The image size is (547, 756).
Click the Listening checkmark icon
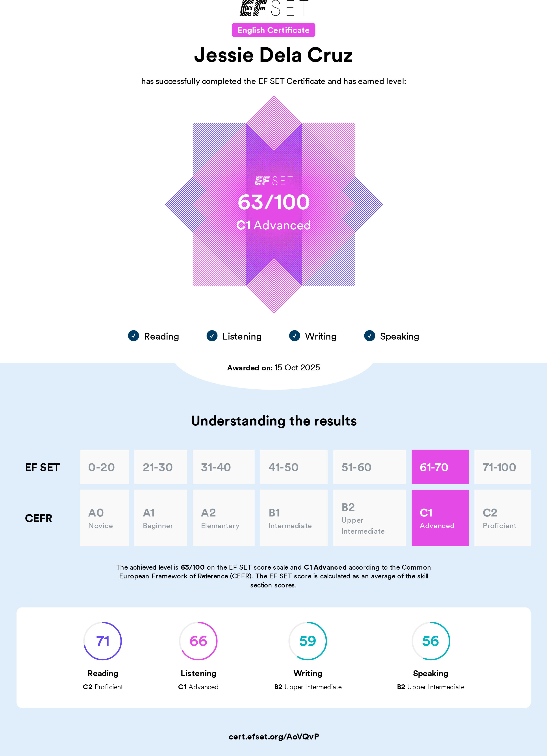212,336
